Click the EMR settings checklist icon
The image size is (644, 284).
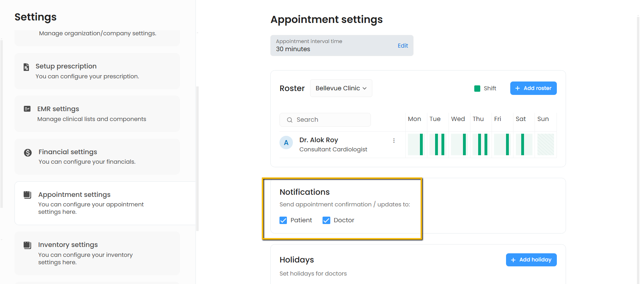click(x=27, y=109)
